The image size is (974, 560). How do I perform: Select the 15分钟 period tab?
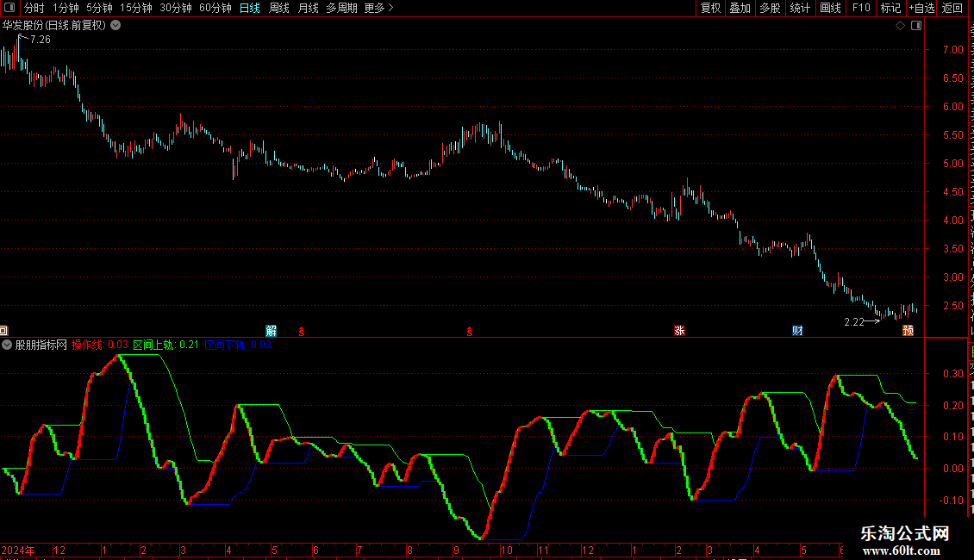click(135, 8)
